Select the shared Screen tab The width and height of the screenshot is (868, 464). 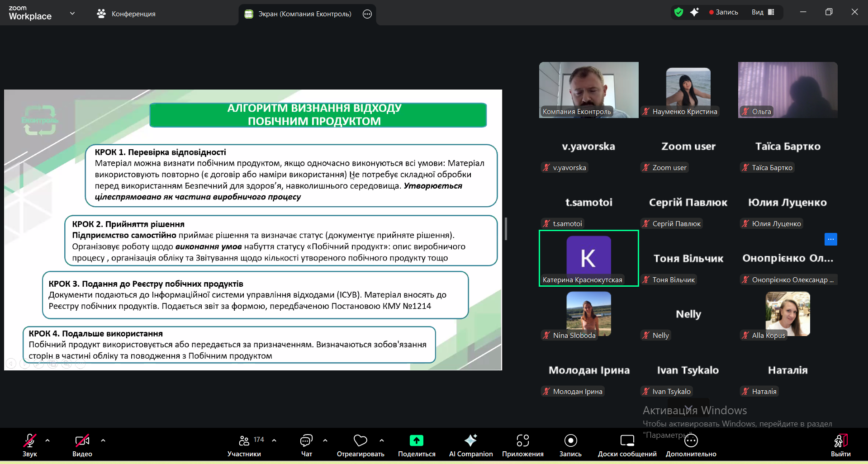click(x=304, y=14)
